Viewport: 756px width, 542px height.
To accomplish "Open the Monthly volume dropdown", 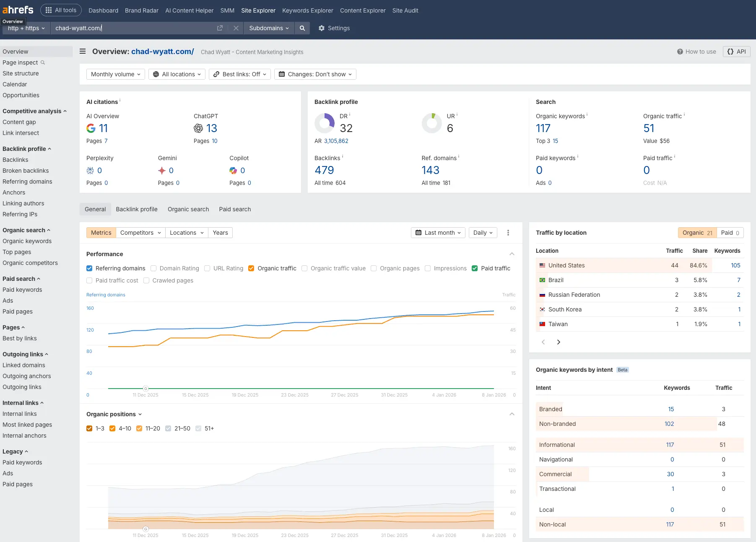I will 115,74.
